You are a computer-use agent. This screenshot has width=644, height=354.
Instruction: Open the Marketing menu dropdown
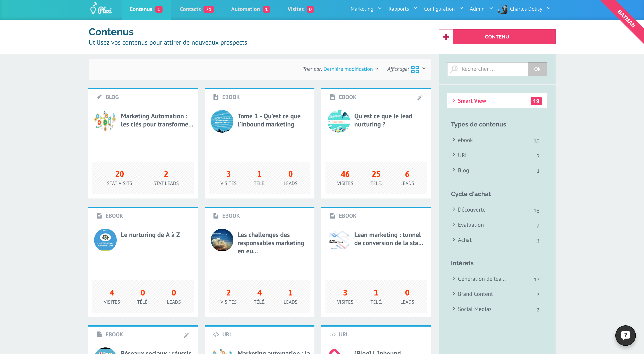(366, 9)
